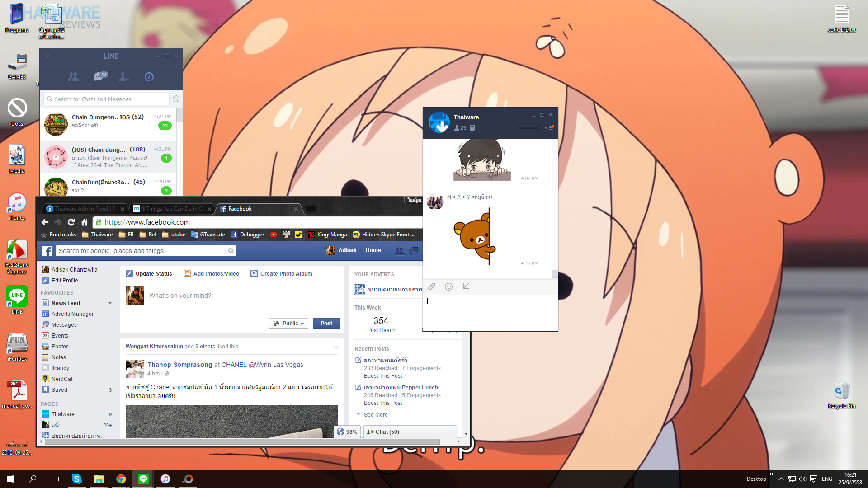Click the screen capture crop icon in chat
The width and height of the screenshot is (868, 488).
click(465, 286)
